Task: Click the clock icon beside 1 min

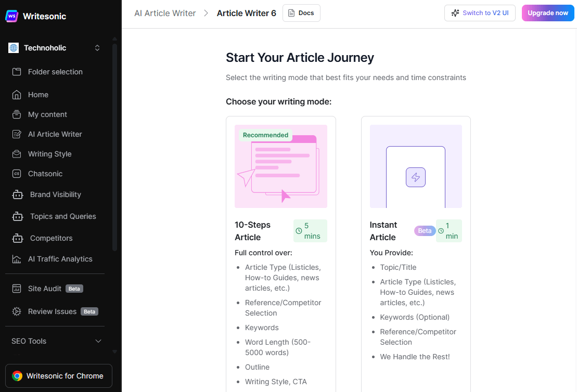Action: click(441, 231)
